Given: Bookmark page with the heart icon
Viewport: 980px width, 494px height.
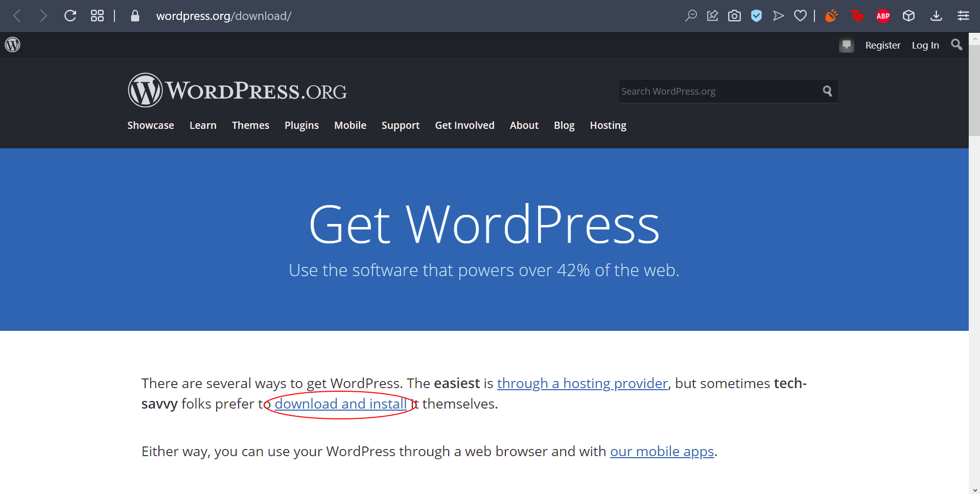Looking at the screenshot, I should (x=800, y=16).
